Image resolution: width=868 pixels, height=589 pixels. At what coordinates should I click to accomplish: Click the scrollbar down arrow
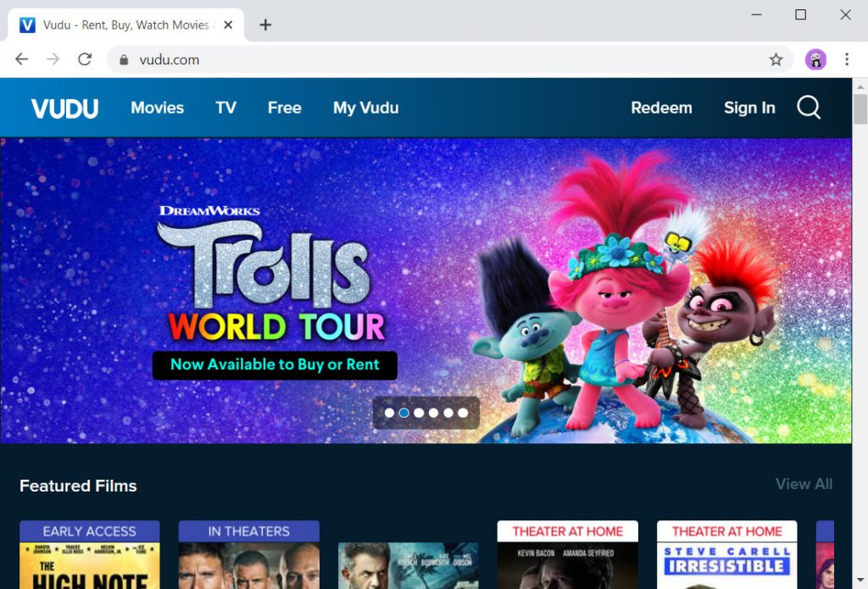(x=860, y=581)
